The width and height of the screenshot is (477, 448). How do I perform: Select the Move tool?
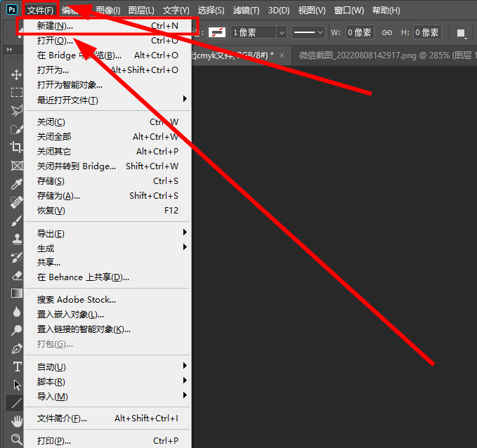pyautogui.click(x=16, y=74)
